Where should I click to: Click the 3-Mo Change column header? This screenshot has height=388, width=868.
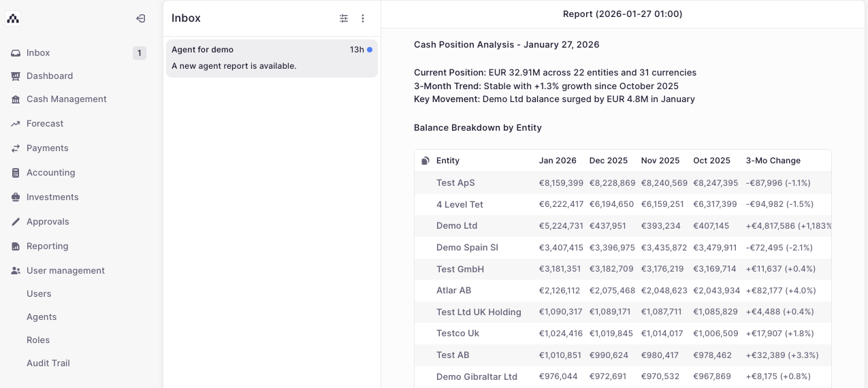[773, 161]
